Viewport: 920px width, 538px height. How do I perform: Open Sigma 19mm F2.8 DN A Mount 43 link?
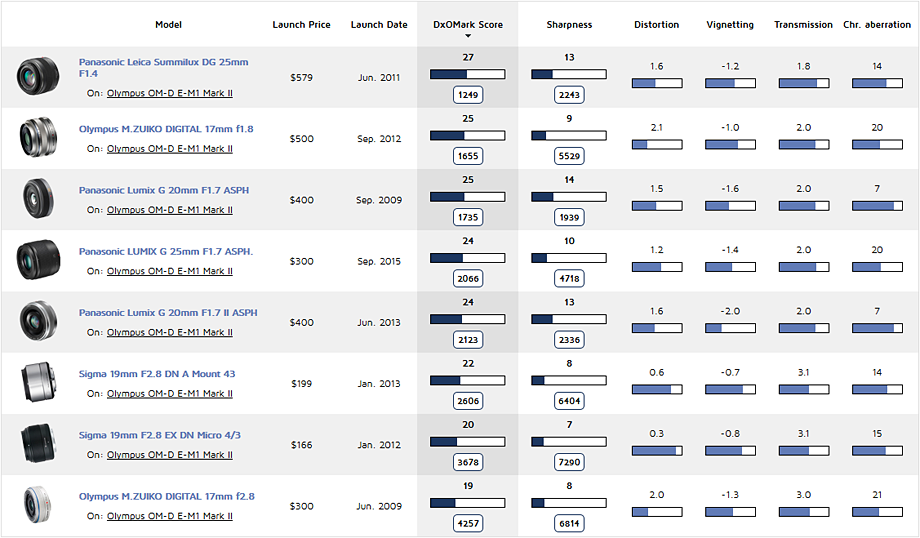point(157,374)
